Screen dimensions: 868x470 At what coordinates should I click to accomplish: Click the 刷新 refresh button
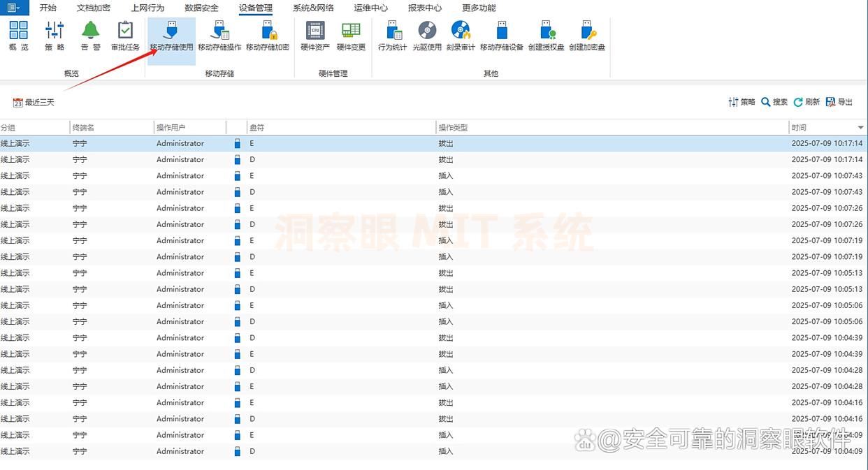[806, 102]
